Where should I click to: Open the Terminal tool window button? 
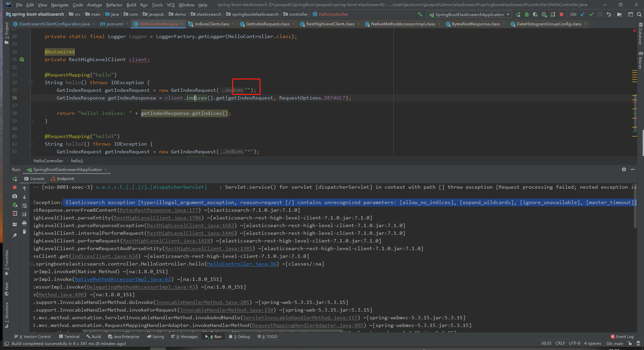[x=69, y=337]
